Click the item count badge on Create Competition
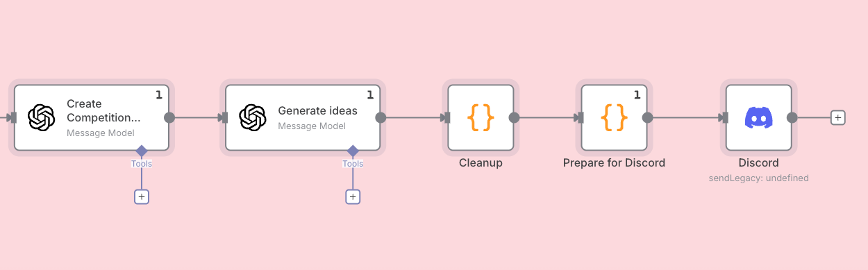This screenshot has width=868, height=270. point(159,94)
